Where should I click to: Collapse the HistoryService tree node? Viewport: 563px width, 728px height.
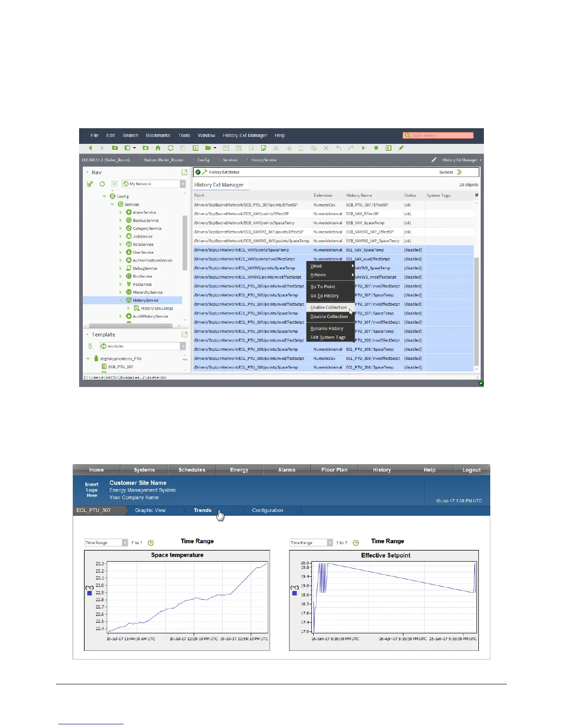[121, 300]
